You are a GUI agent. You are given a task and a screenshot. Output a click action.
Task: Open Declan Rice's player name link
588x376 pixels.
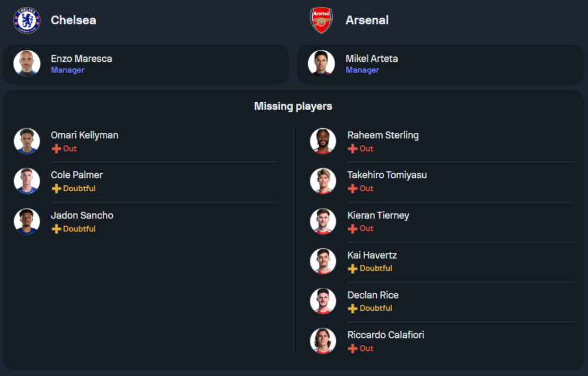373,295
